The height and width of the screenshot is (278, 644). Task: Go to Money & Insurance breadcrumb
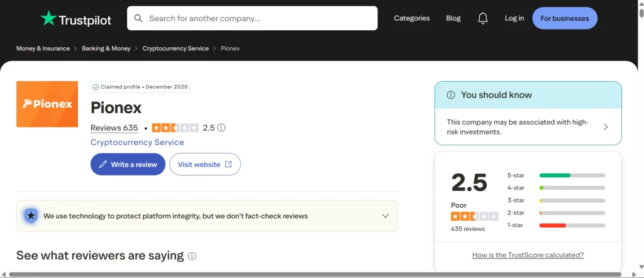point(43,48)
